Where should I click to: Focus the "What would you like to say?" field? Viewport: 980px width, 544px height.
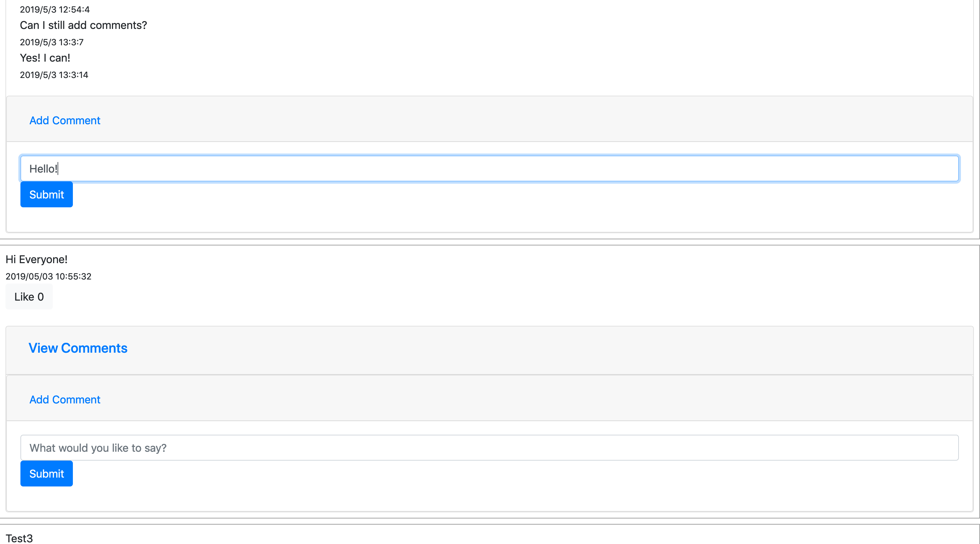click(489, 448)
